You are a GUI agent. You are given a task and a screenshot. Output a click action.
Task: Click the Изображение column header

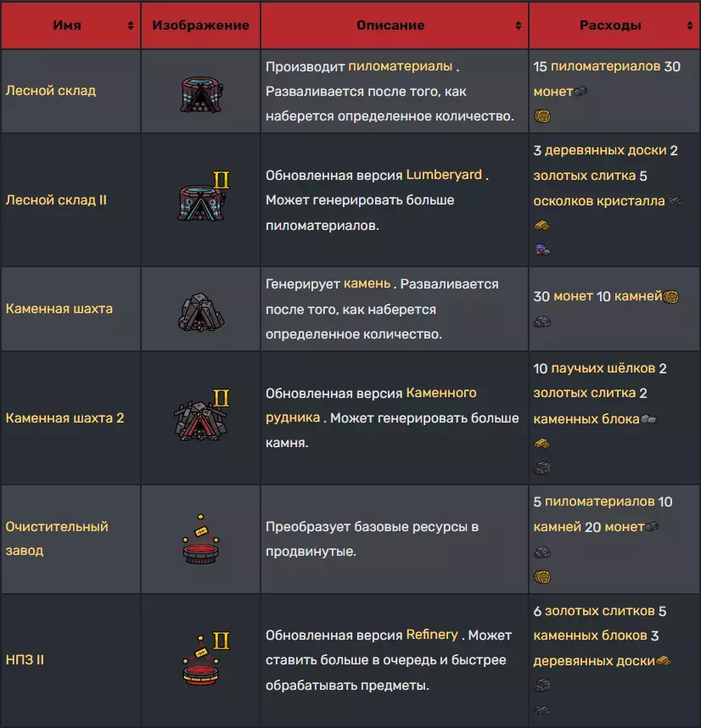coord(201,25)
